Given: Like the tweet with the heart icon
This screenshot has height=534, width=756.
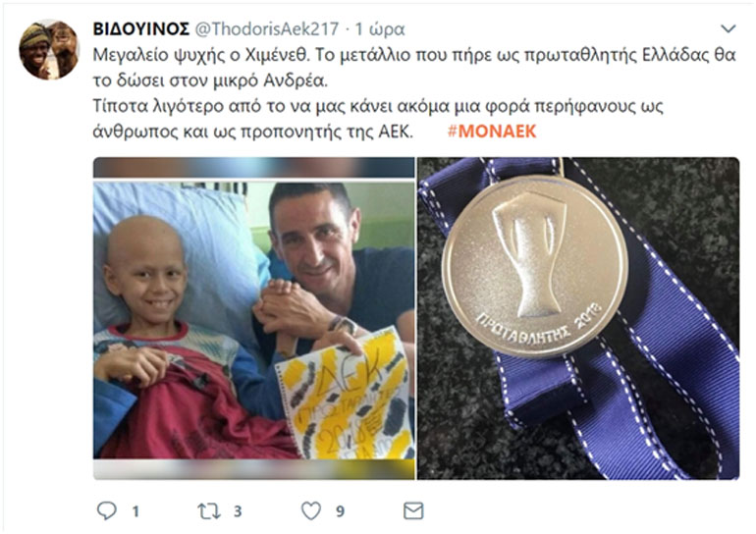Looking at the screenshot, I should tap(311, 510).
